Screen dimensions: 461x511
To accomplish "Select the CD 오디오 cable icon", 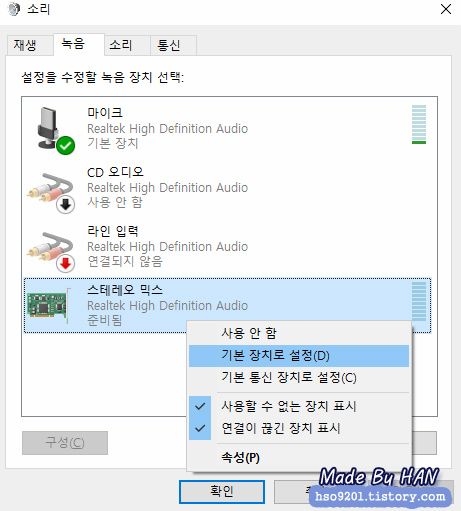I will tap(52, 192).
